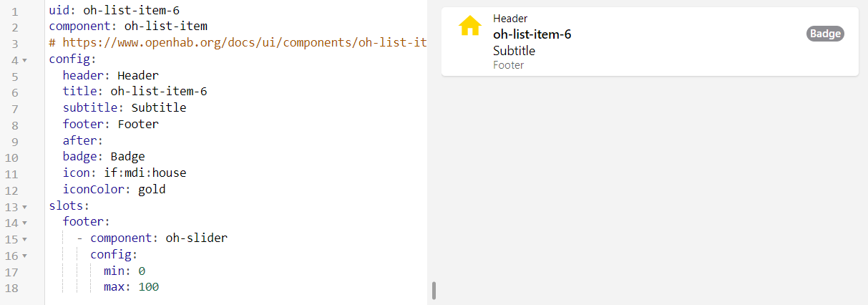Click the pane splitter handle between editor and preview

coord(434,290)
